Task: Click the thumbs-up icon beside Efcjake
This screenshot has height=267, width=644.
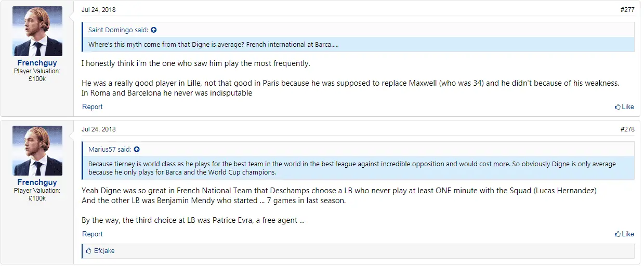Action: (x=88, y=251)
